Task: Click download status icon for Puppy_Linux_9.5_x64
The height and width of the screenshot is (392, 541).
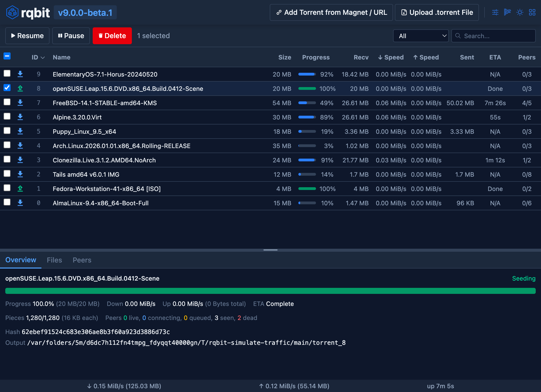Action: [x=20, y=131]
